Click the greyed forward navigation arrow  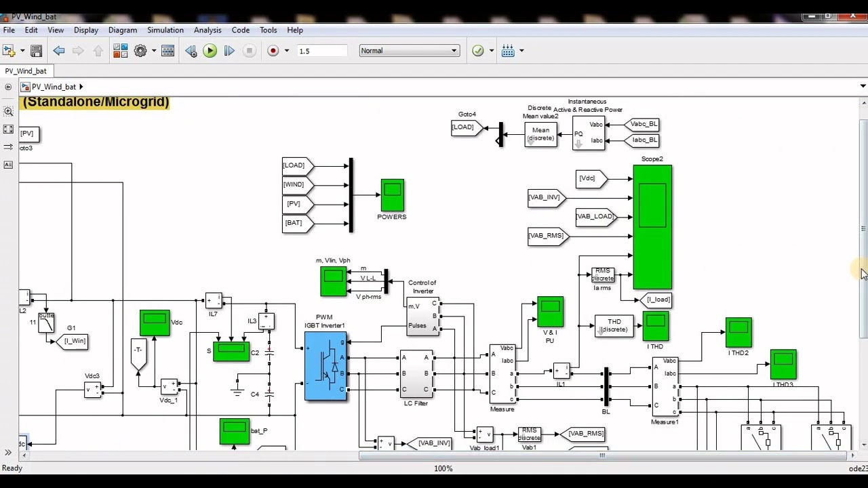(78, 51)
